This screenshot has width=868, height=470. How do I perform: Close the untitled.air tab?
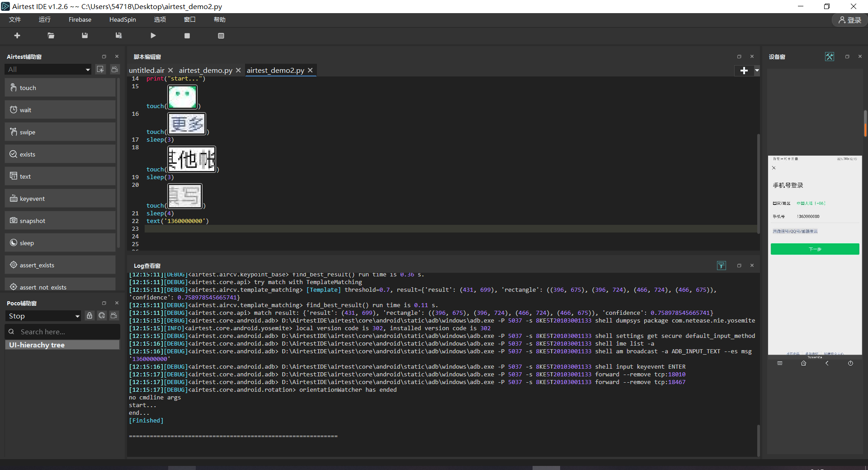click(x=170, y=70)
